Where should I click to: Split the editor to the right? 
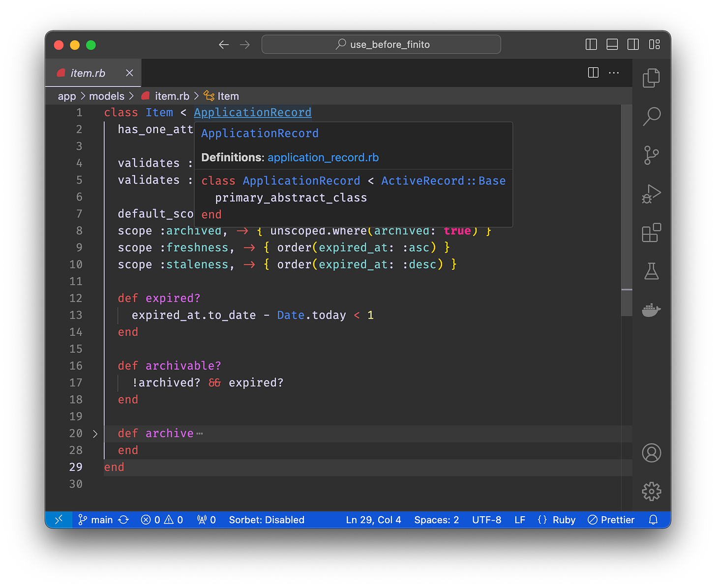tap(593, 72)
